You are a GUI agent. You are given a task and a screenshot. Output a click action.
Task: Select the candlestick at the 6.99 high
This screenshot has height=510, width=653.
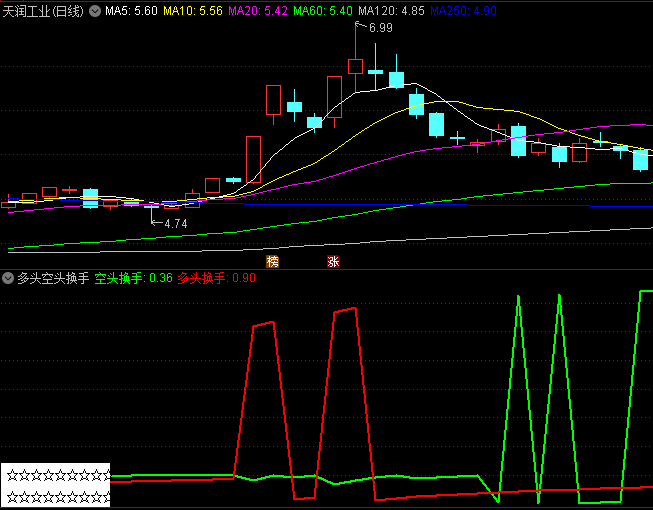pyautogui.click(x=355, y=57)
